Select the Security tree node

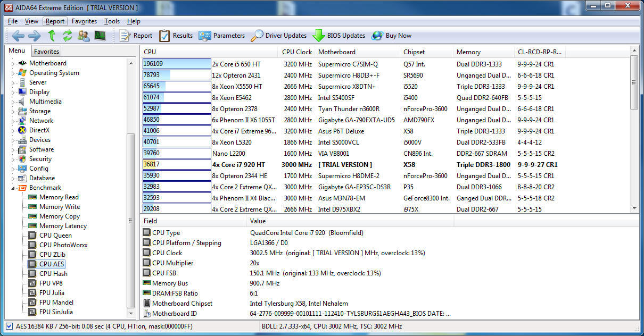(x=40, y=159)
